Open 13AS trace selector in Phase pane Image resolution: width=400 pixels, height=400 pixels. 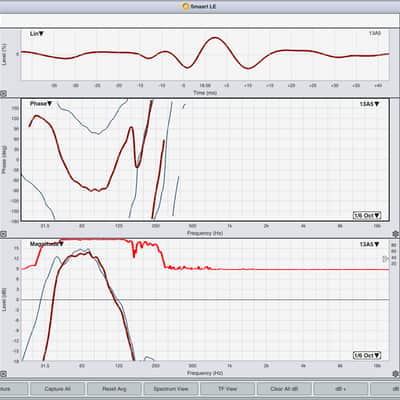point(369,104)
